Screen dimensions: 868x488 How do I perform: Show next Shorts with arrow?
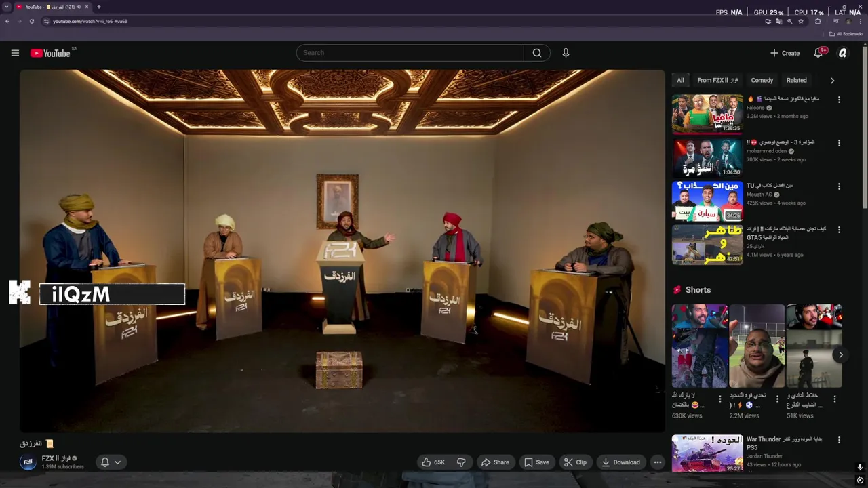click(x=840, y=354)
